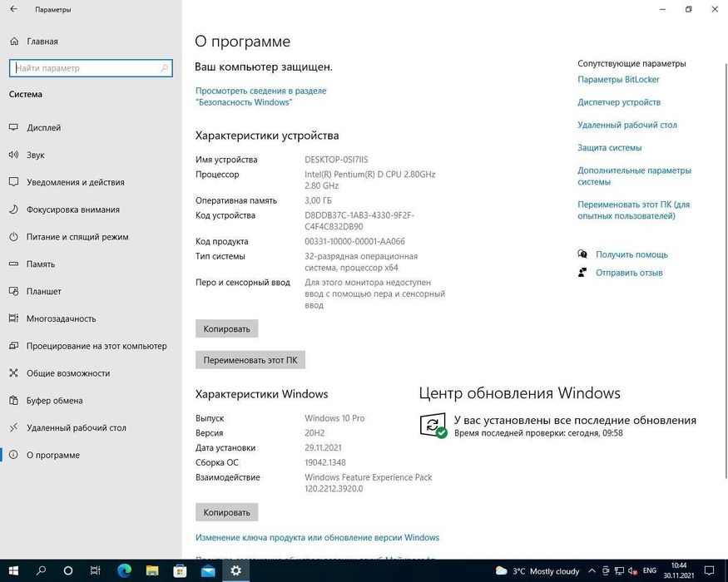728x582 pixels.
Task: Open File Explorer from taskbar
Action: point(152,570)
